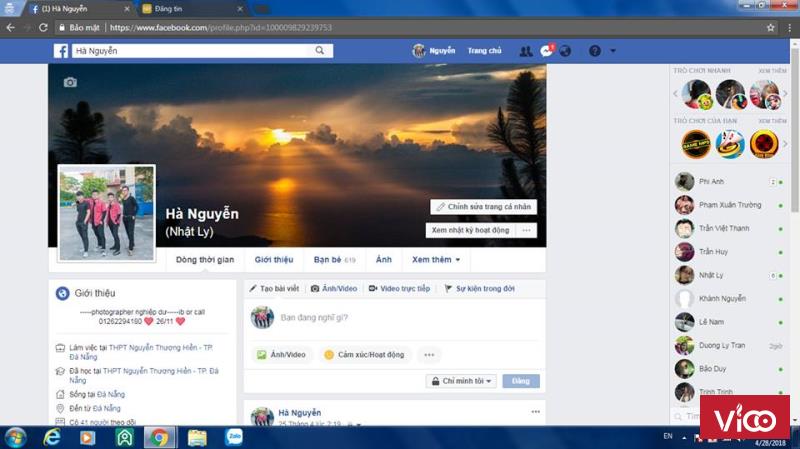Open Nguyễn profile link in header
800x449 pixels.
coord(434,51)
